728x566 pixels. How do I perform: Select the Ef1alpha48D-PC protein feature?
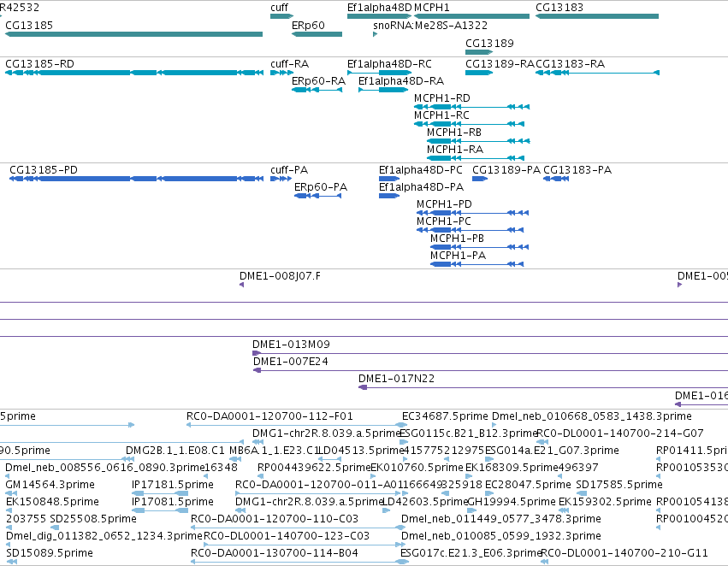pyautogui.click(x=389, y=179)
